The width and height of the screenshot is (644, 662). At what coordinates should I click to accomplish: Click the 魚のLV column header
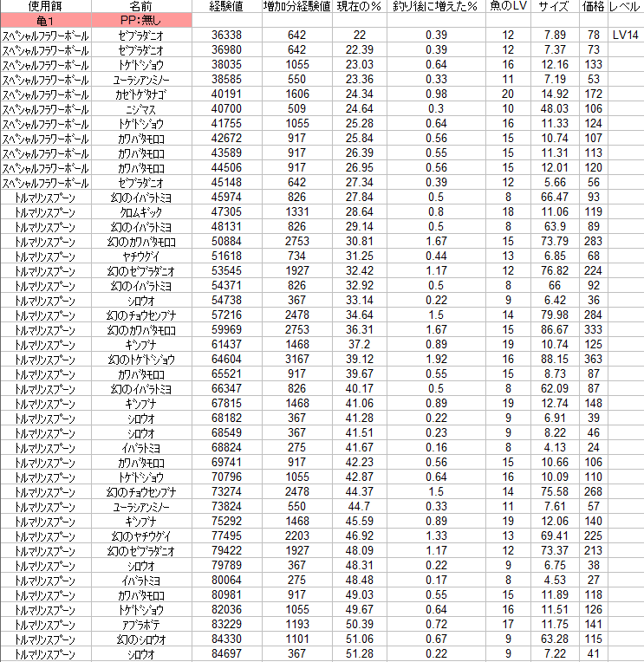(508, 6)
